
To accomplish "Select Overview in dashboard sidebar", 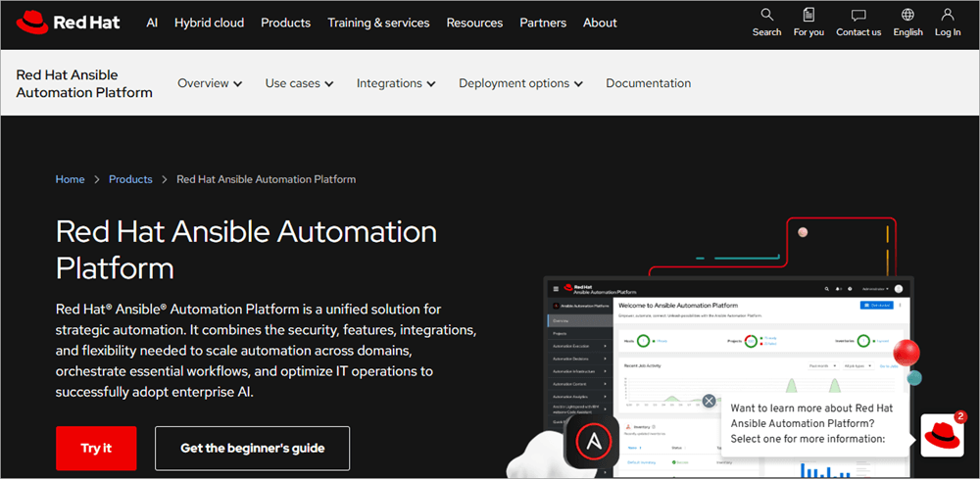I will click(x=580, y=320).
